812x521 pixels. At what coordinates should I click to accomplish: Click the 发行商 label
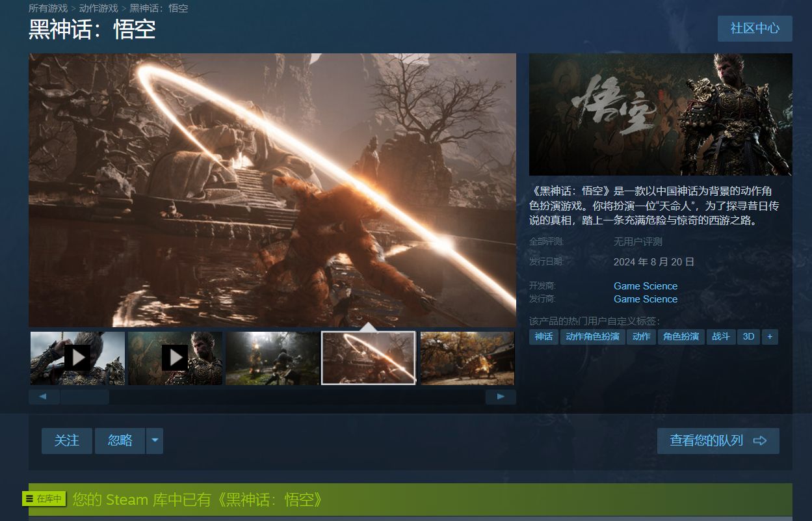[x=542, y=299]
